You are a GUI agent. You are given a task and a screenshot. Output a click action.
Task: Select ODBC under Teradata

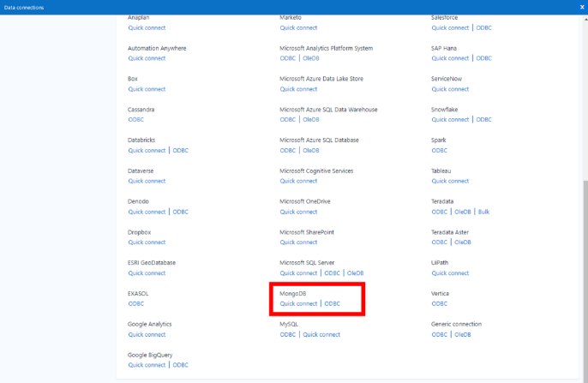pos(439,212)
